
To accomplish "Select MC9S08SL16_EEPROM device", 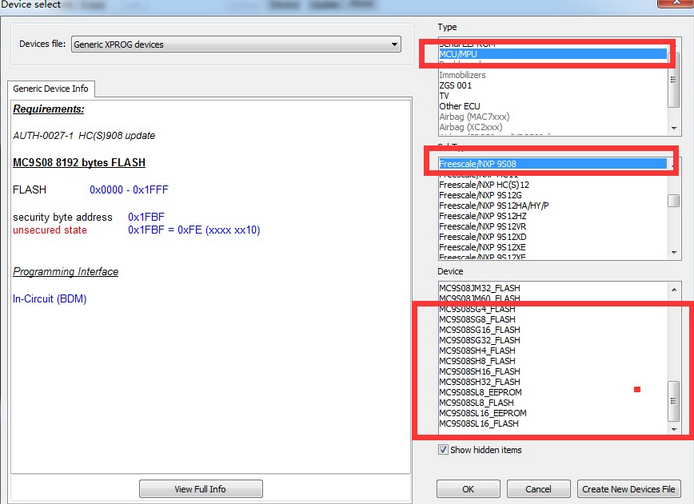I will point(552,413).
